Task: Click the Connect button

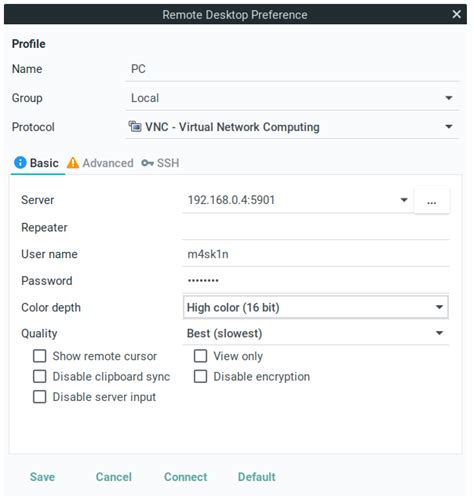Action: tap(186, 477)
